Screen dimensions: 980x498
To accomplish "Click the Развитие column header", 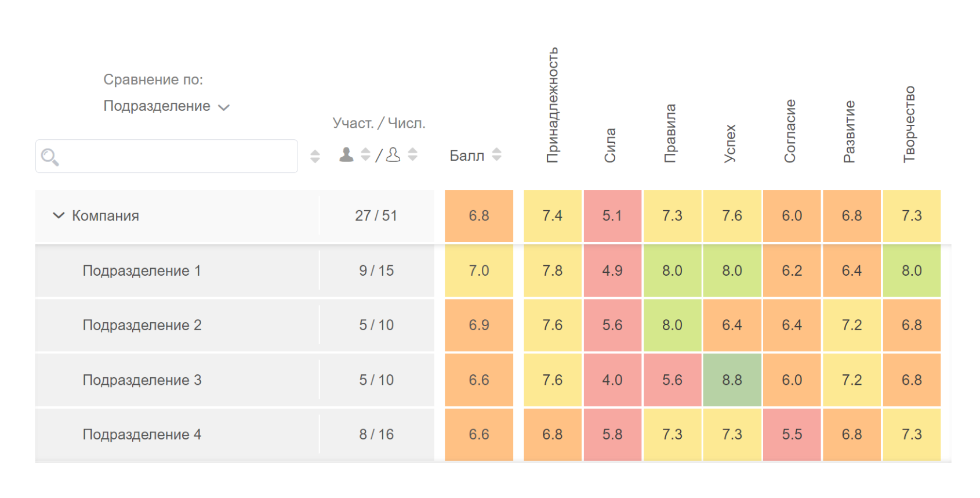I will point(850,131).
